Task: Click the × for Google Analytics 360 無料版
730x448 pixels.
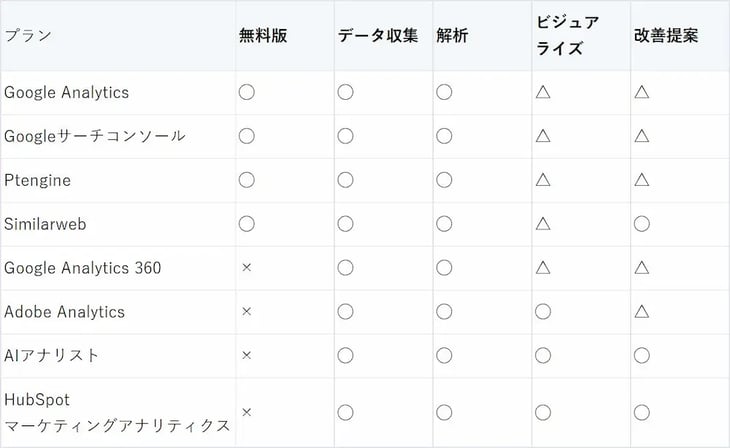Action: [x=247, y=268]
